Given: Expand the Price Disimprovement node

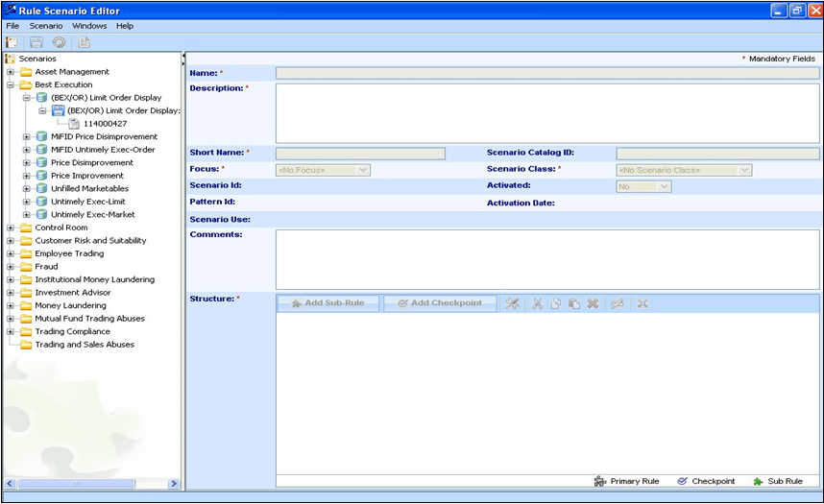Looking at the screenshot, I should (26, 163).
